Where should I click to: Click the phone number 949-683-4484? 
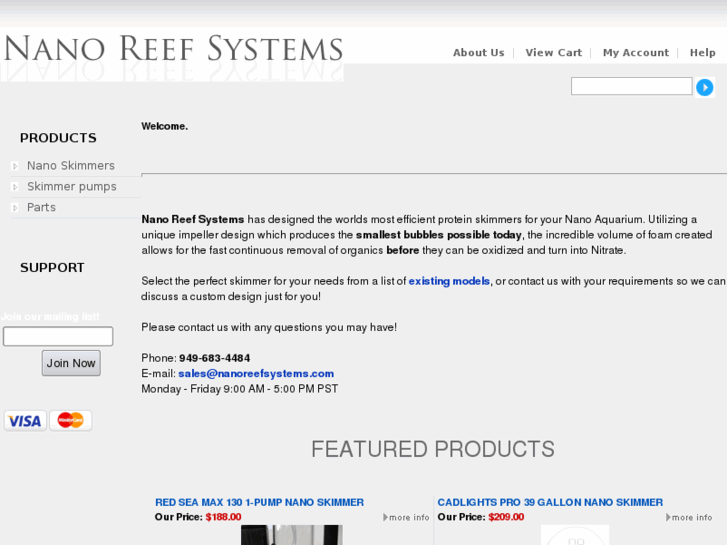[215, 358]
